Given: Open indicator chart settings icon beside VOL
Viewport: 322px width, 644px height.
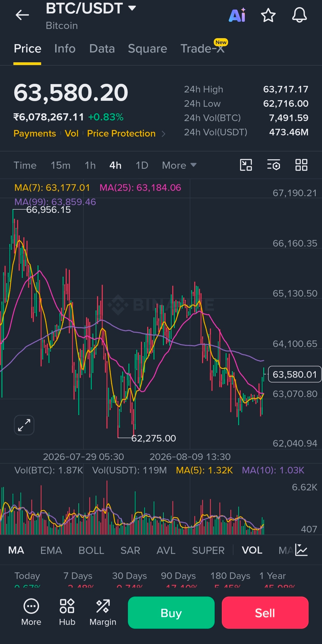Looking at the screenshot, I should pos(301,550).
